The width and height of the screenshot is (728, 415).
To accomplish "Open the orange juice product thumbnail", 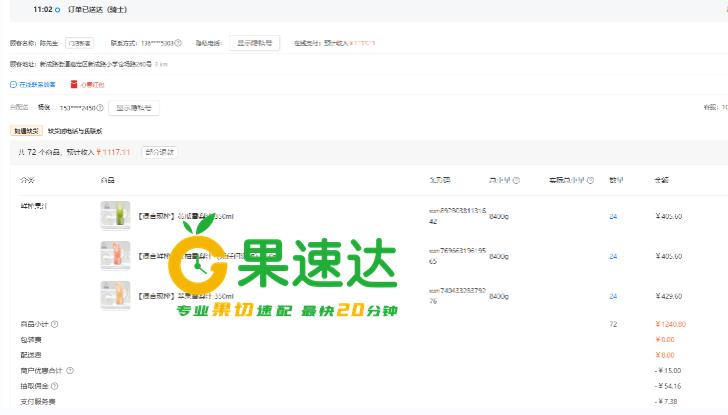I will 116,295.
